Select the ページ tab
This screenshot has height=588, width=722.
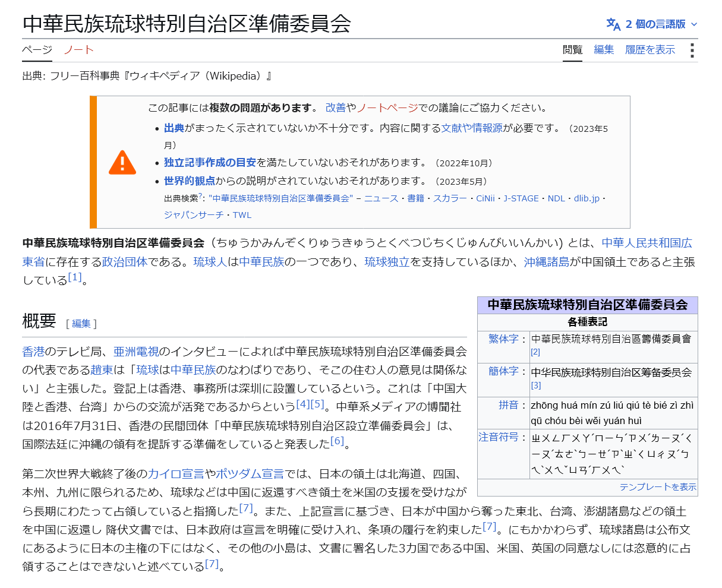pyautogui.click(x=37, y=50)
